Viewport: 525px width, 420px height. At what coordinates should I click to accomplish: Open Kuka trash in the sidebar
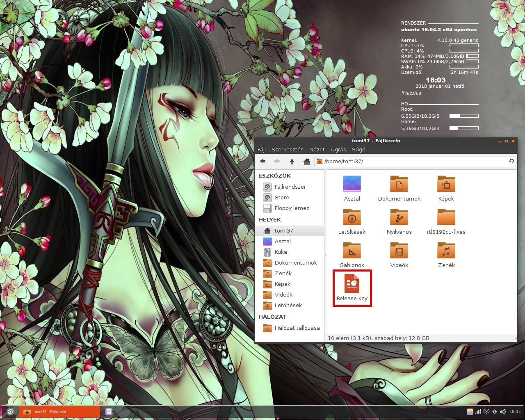(290, 252)
